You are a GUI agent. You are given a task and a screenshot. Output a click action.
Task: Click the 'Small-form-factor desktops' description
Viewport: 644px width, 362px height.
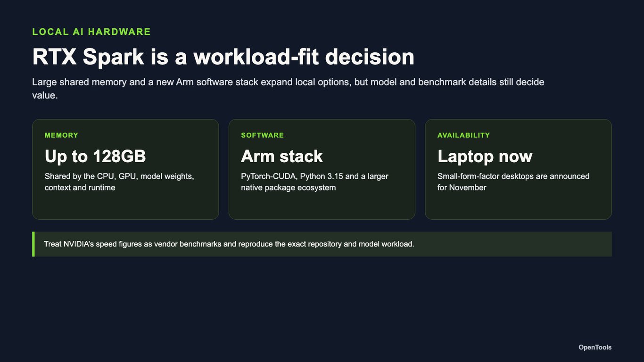click(513, 182)
